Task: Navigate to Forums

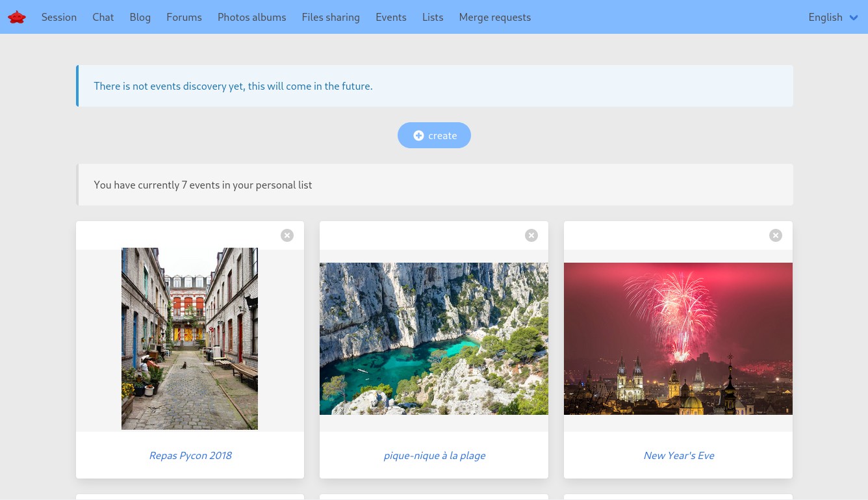Action: pyautogui.click(x=184, y=17)
